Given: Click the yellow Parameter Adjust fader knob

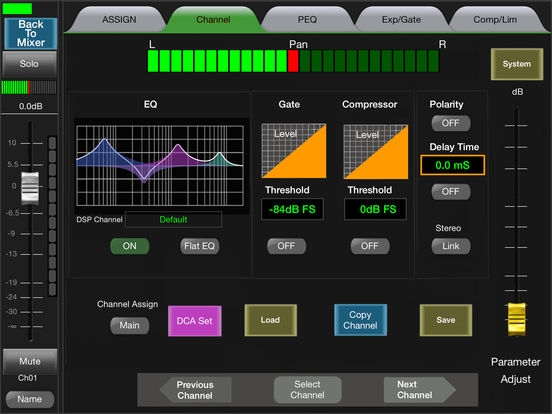Looking at the screenshot, I should click(516, 319).
